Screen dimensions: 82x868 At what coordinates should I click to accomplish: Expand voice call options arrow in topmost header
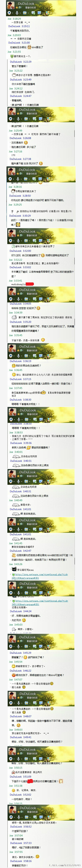20,13
